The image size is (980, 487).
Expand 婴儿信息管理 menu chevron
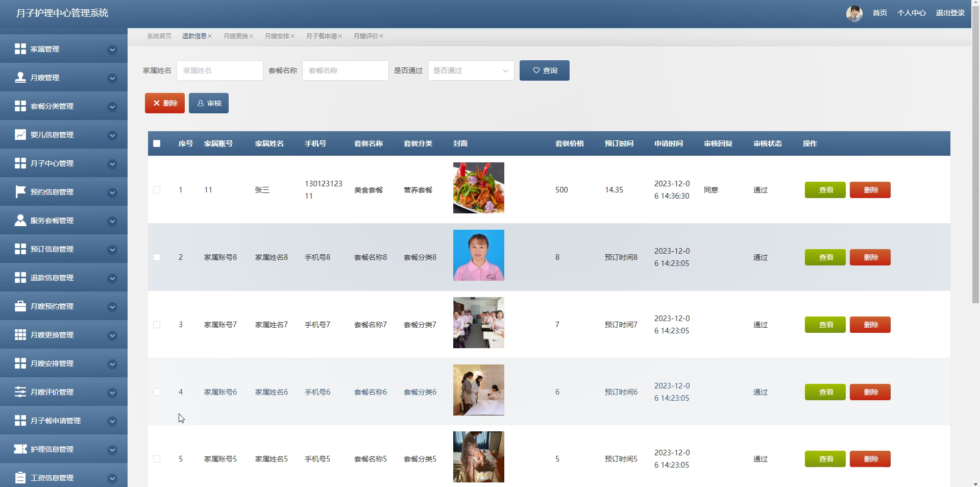click(x=112, y=135)
